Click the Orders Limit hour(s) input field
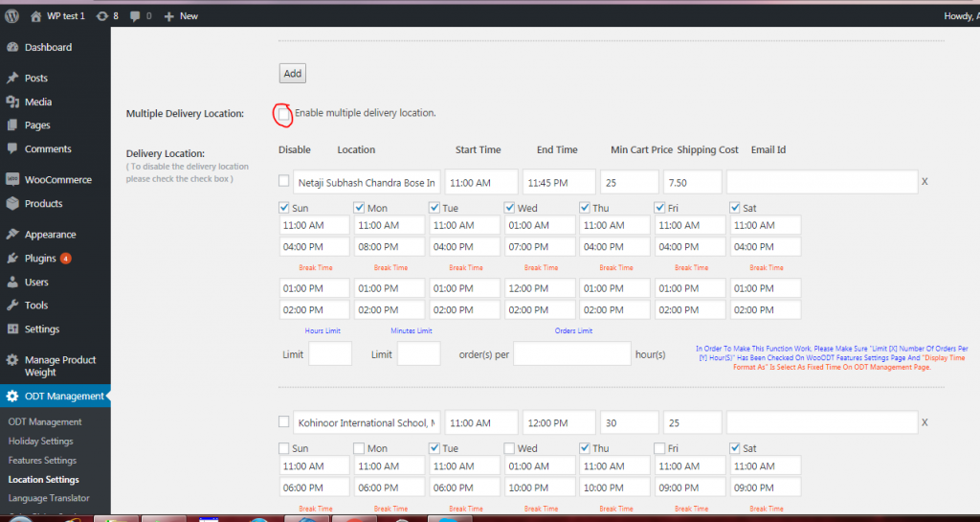The height and width of the screenshot is (522, 980). click(572, 353)
